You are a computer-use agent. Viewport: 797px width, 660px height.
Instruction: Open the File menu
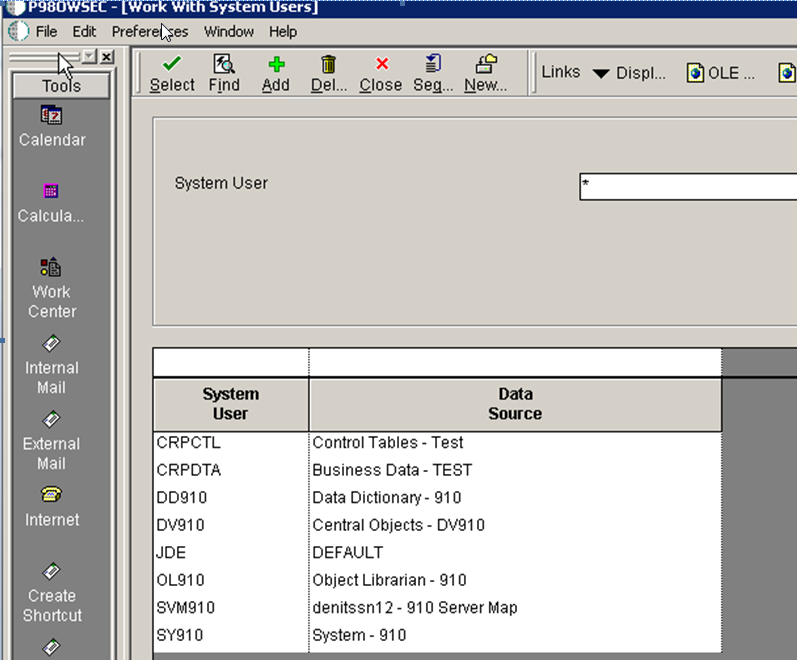pyautogui.click(x=46, y=32)
